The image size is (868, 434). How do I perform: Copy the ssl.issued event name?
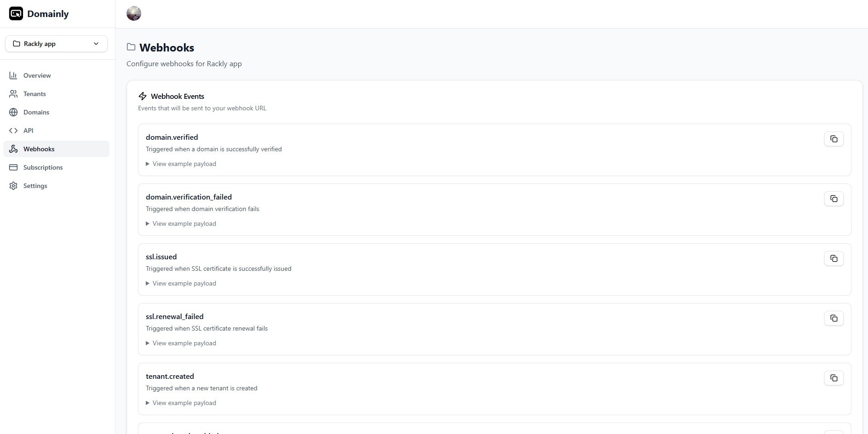[x=834, y=258]
